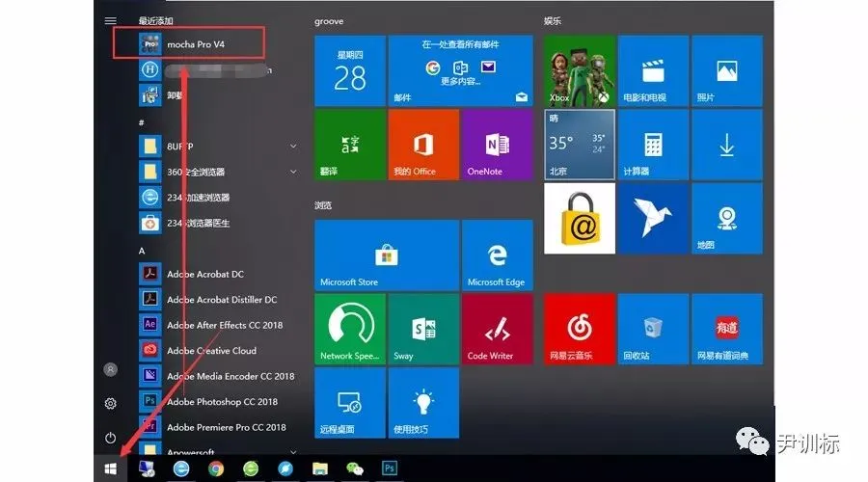Open the user account icon

110,369
